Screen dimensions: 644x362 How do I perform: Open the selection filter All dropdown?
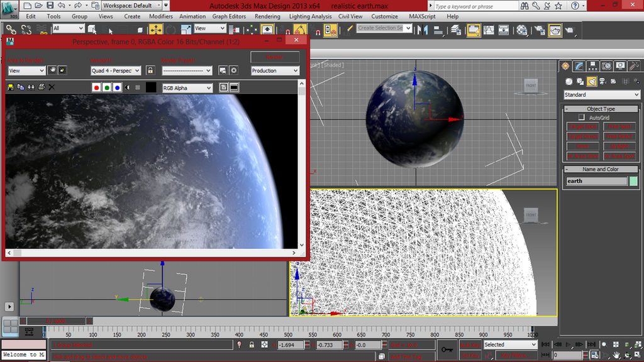(x=68, y=28)
